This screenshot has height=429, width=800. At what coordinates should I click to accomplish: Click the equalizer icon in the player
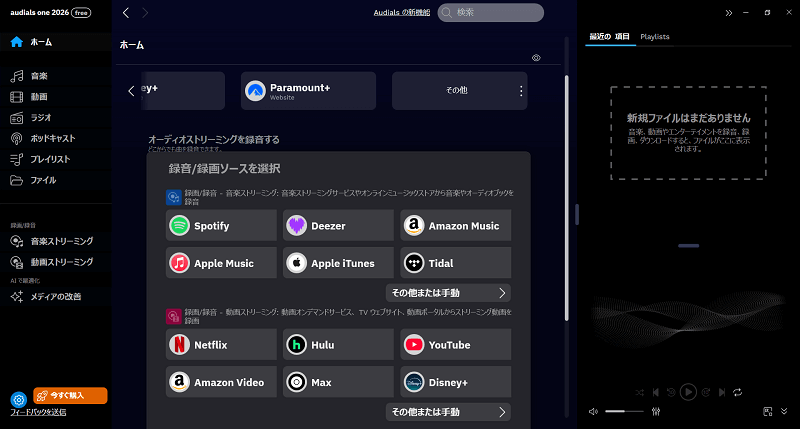[x=656, y=411]
